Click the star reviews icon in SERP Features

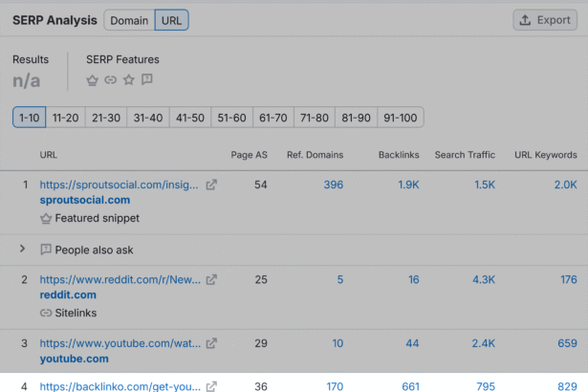(129, 79)
